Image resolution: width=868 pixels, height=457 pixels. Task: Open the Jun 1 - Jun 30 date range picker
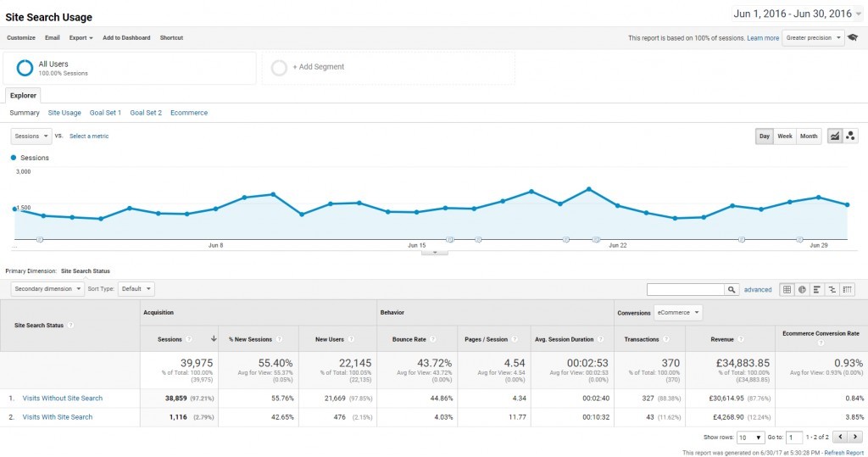pyautogui.click(x=797, y=14)
